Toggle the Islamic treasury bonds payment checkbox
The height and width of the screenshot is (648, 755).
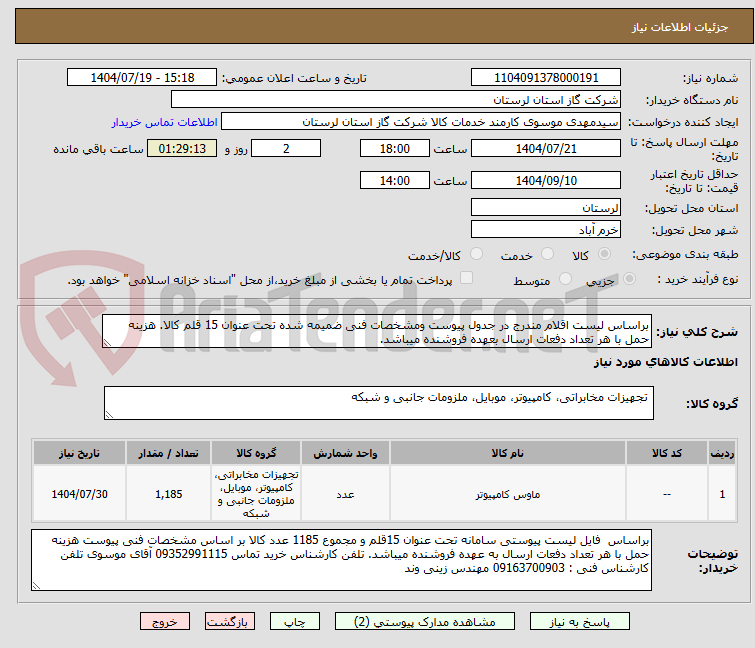point(466,280)
